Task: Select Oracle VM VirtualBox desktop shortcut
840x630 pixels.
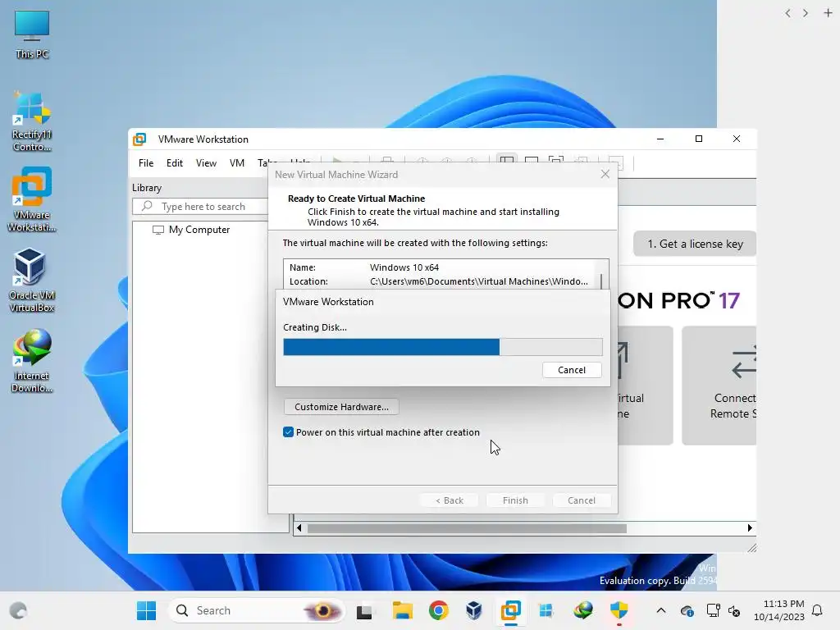Action: tap(32, 281)
